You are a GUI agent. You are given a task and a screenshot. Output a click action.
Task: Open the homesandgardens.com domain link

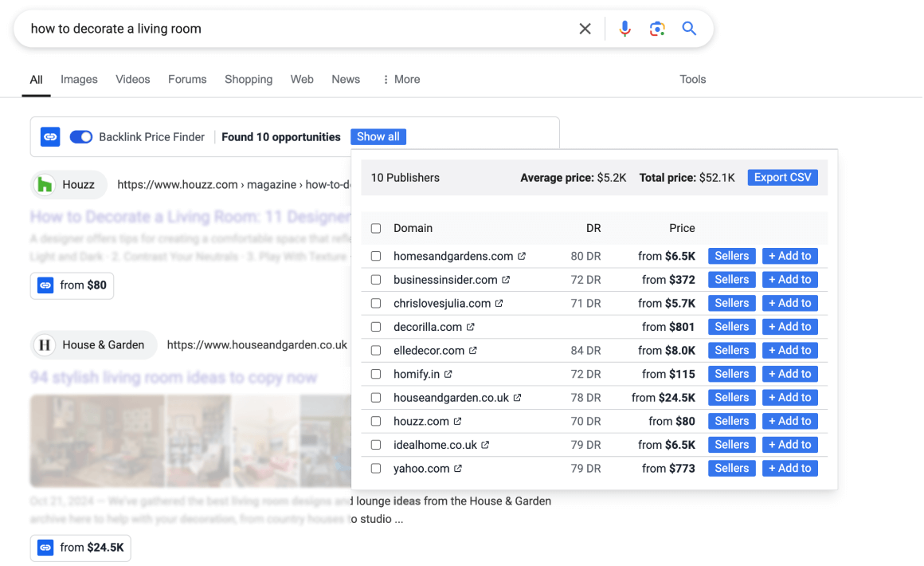(x=453, y=256)
